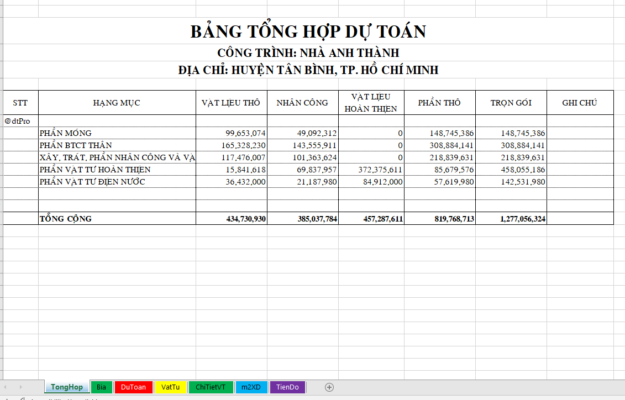Select the PHẦN MÓNG row label cell
The height and width of the screenshot is (400, 625).
pyautogui.click(x=118, y=133)
